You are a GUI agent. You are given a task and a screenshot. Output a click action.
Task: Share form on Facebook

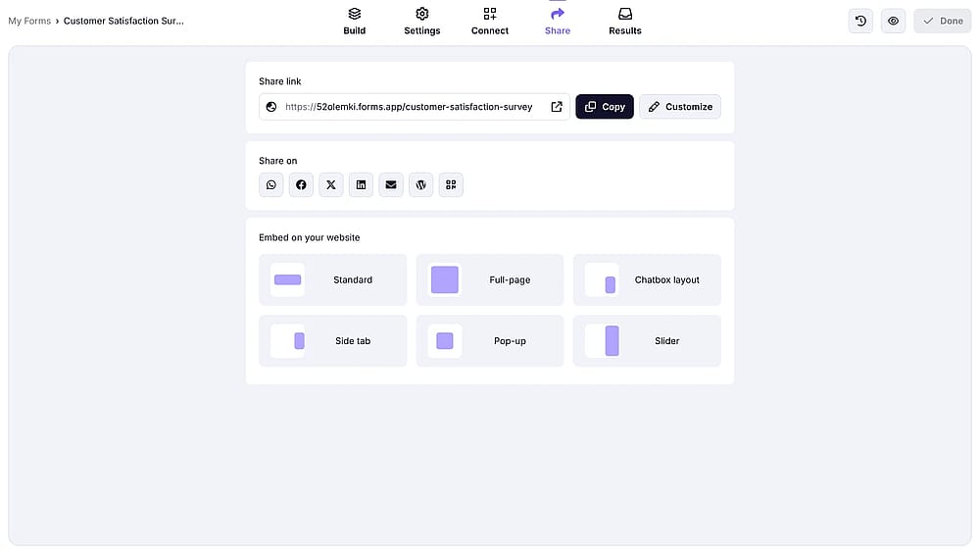(x=301, y=185)
